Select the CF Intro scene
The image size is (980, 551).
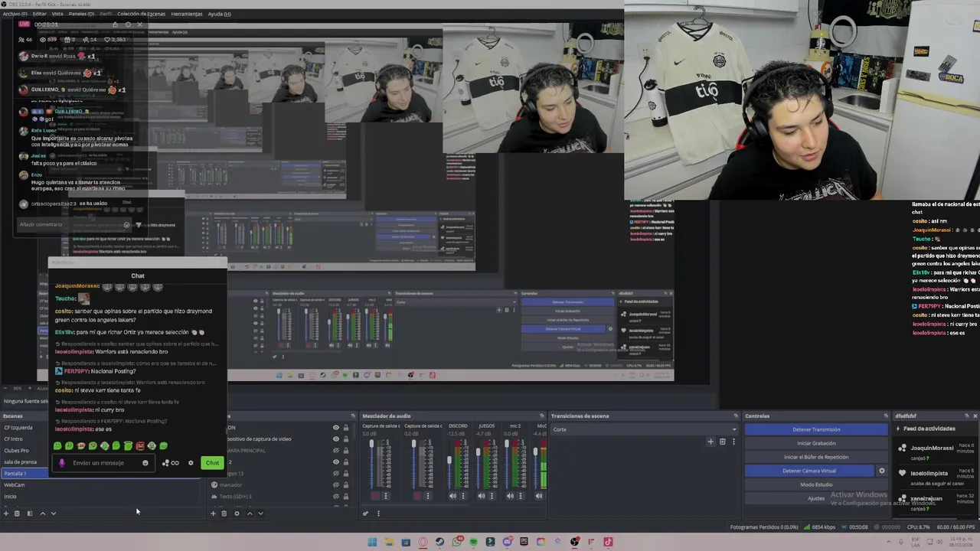(x=14, y=439)
